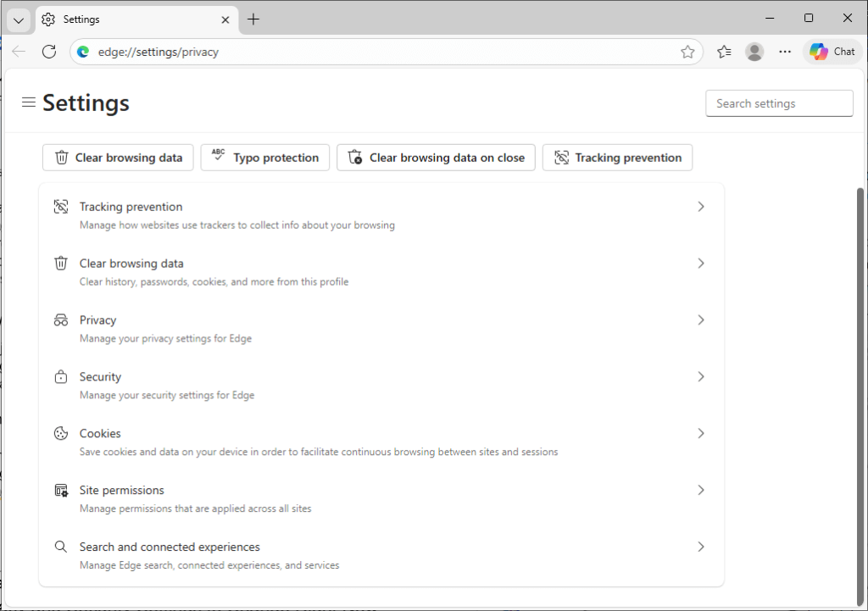Click inside the Search settings field
Viewport: 868px width, 611px height.
[x=778, y=103]
